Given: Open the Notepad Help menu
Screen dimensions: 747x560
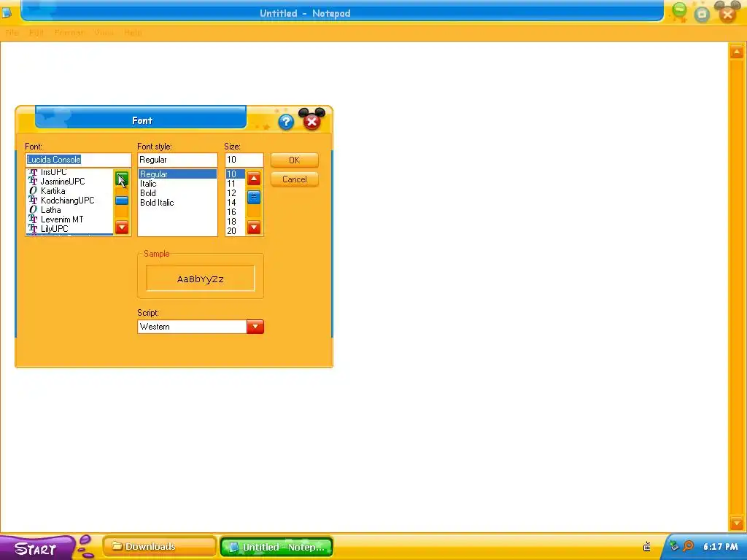Looking at the screenshot, I should (133, 32).
